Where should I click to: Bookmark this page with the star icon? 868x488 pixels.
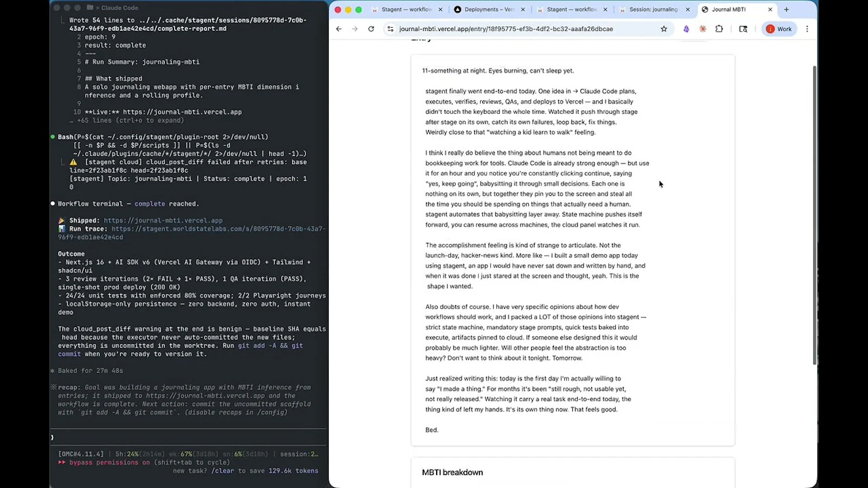(663, 29)
